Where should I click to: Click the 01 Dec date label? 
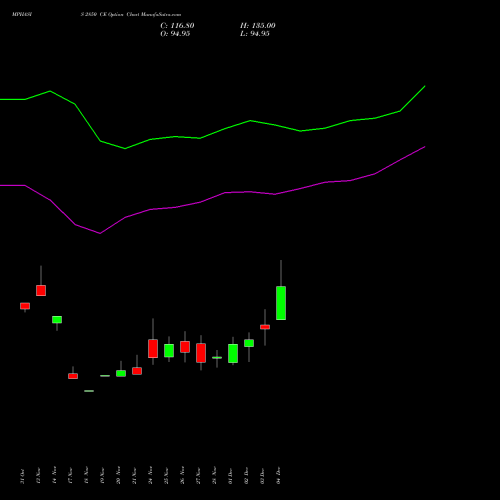(230, 476)
